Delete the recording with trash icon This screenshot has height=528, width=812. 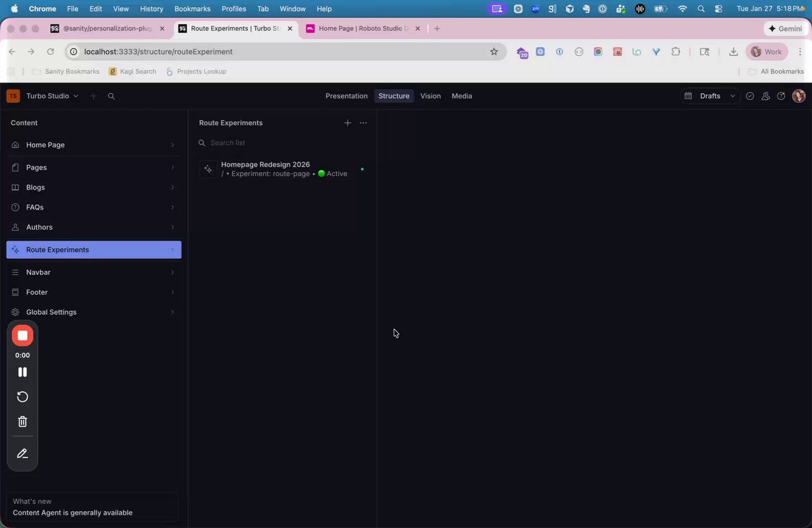(22, 421)
